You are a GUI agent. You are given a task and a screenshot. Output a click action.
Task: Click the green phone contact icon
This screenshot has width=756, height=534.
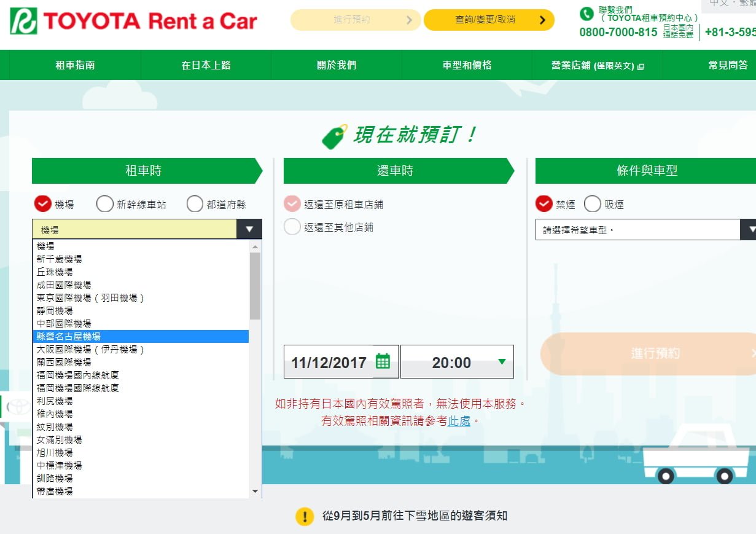[x=586, y=14]
